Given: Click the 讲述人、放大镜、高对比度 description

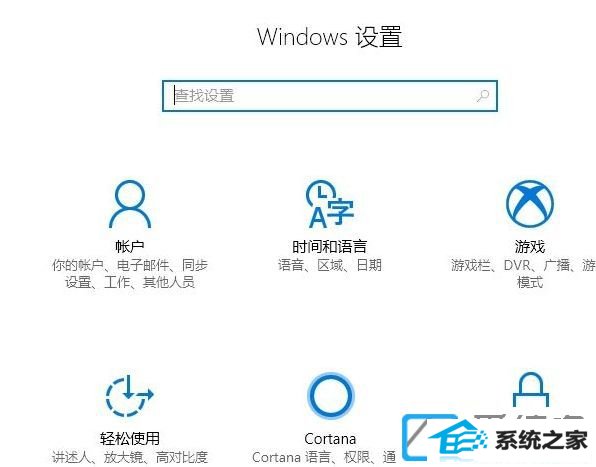Looking at the screenshot, I should (130, 457).
